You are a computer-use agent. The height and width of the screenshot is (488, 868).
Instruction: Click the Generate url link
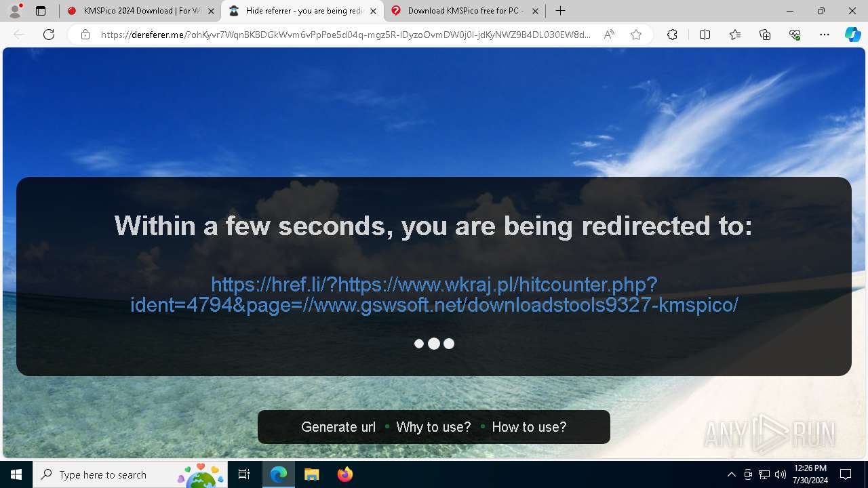click(x=338, y=427)
